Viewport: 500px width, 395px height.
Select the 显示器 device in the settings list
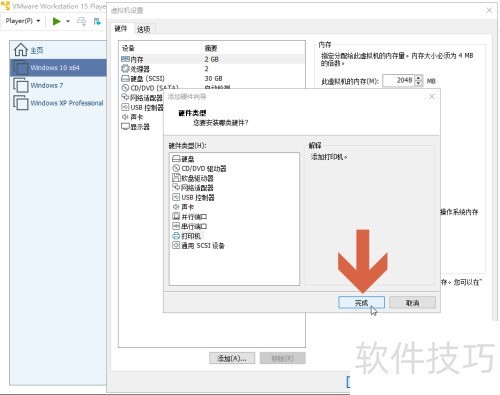point(135,127)
